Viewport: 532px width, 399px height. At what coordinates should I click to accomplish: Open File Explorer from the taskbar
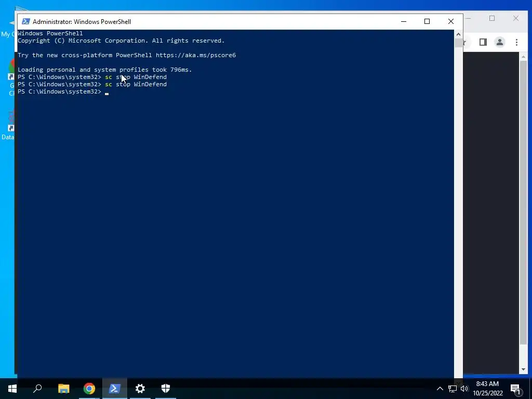click(63, 389)
